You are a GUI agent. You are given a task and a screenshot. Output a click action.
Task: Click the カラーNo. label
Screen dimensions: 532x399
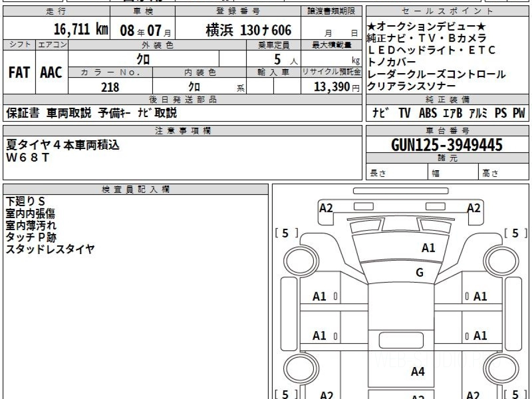point(110,72)
